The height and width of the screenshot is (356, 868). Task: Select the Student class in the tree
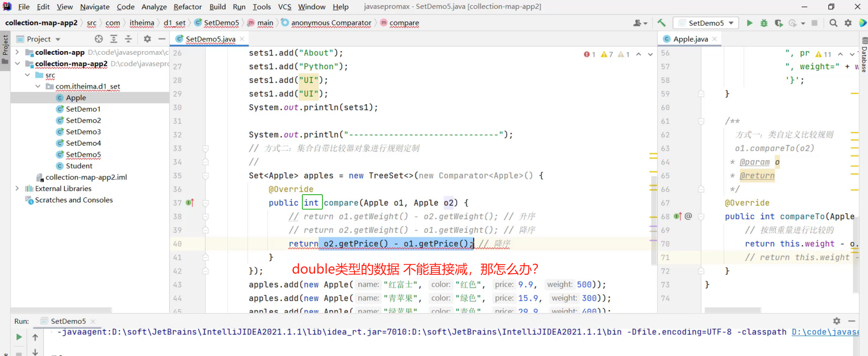[x=79, y=166]
